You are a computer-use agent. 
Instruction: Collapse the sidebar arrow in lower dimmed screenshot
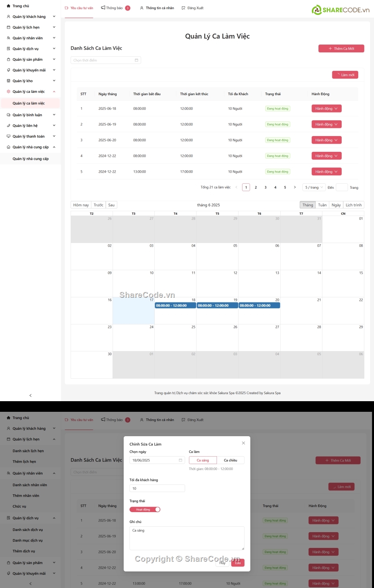click(30, 584)
